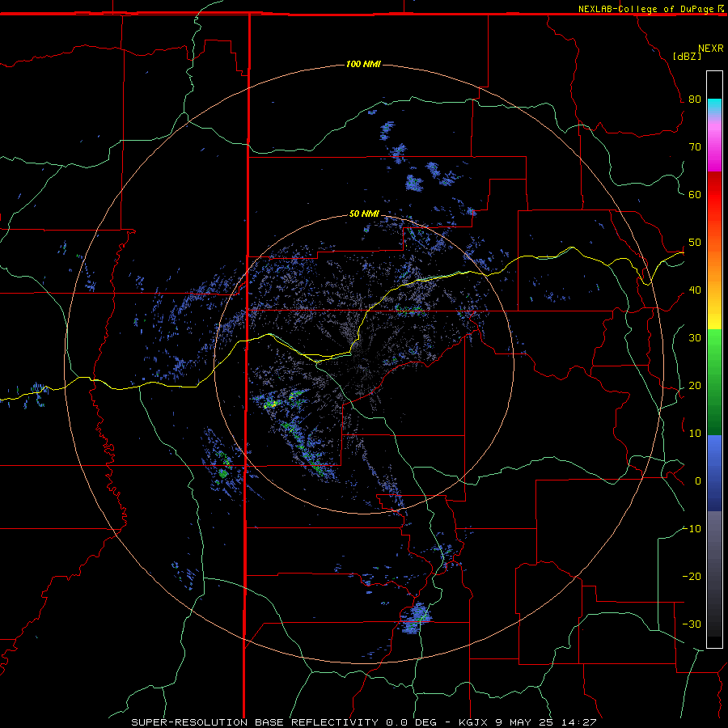Click the 9 MAY 25 14:27 timestamp

click(x=545, y=722)
